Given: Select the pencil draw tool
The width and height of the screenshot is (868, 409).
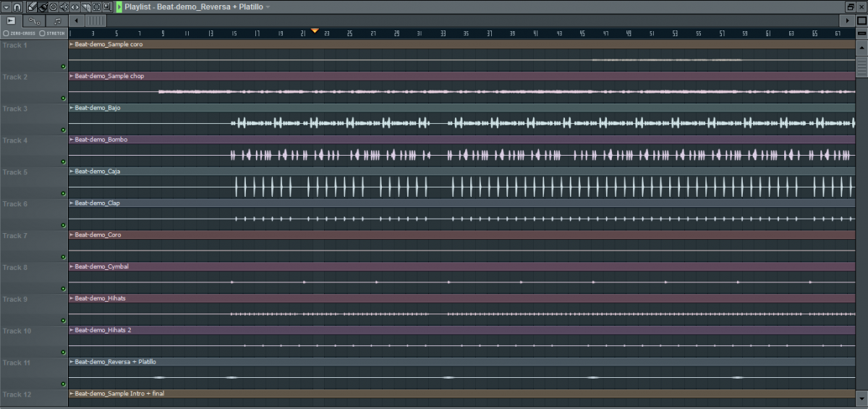Looking at the screenshot, I should [32, 7].
